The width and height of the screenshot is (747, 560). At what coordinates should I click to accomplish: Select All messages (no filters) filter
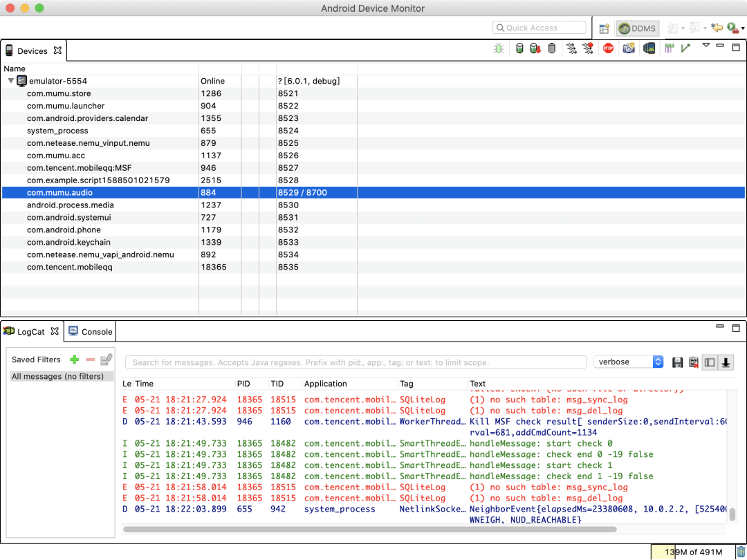point(61,376)
